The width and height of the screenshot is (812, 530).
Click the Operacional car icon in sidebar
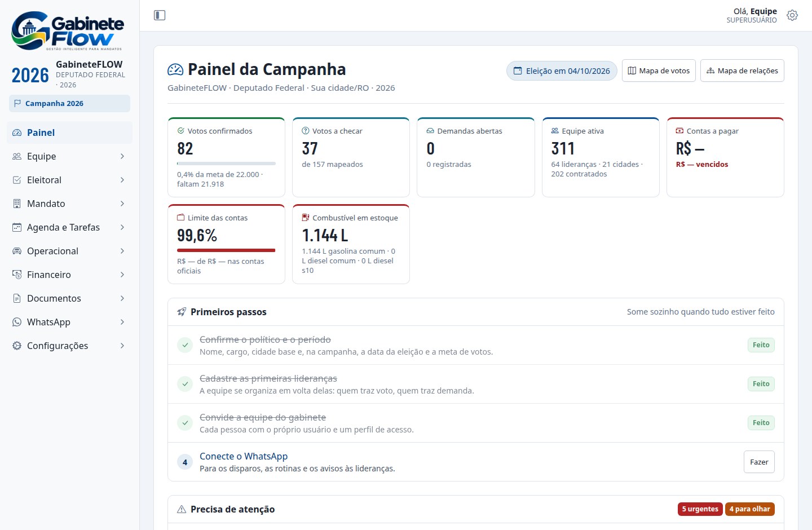click(x=17, y=251)
